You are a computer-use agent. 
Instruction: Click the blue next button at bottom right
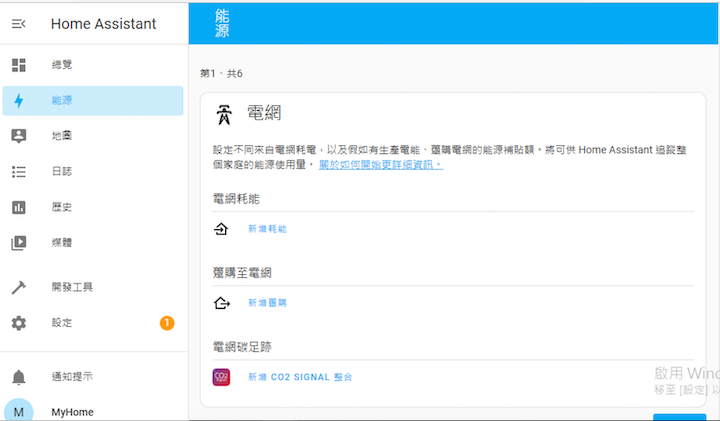pyautogui.click(x=679, y=417)
